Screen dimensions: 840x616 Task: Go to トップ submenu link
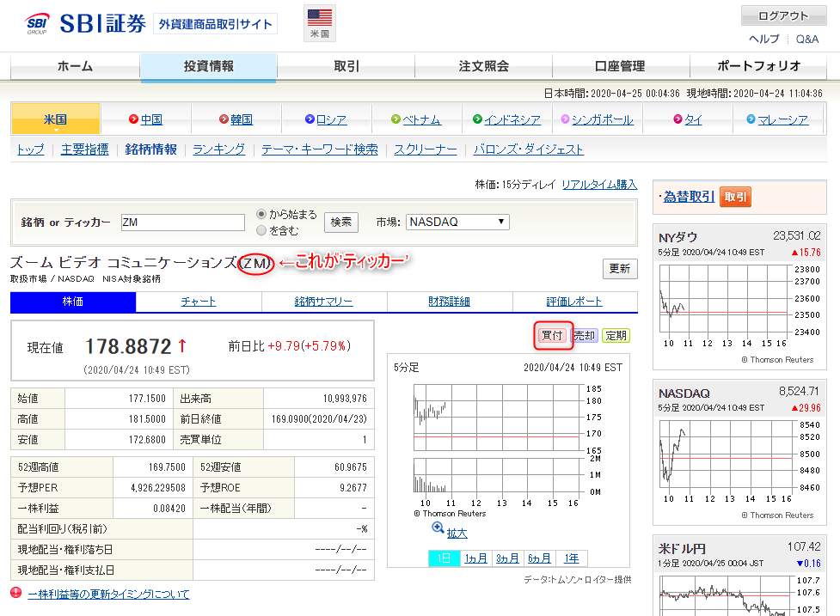[x=31, y=149]
